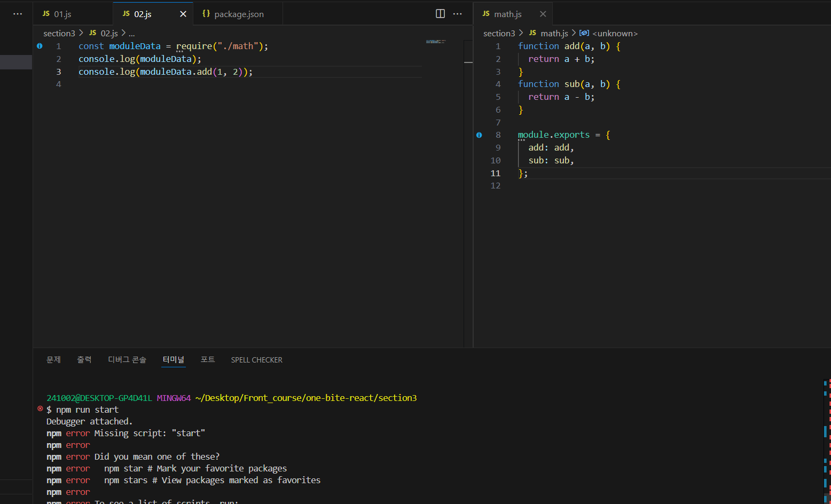
Task: Click line number 11 in math.js gutter
Action: (496, 173)
